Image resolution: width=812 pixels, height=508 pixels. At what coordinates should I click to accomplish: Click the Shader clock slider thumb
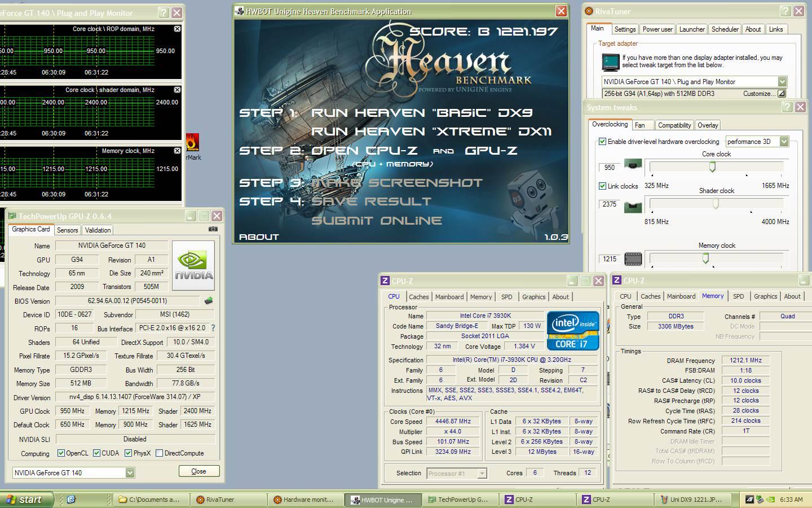tap(716, 203)
